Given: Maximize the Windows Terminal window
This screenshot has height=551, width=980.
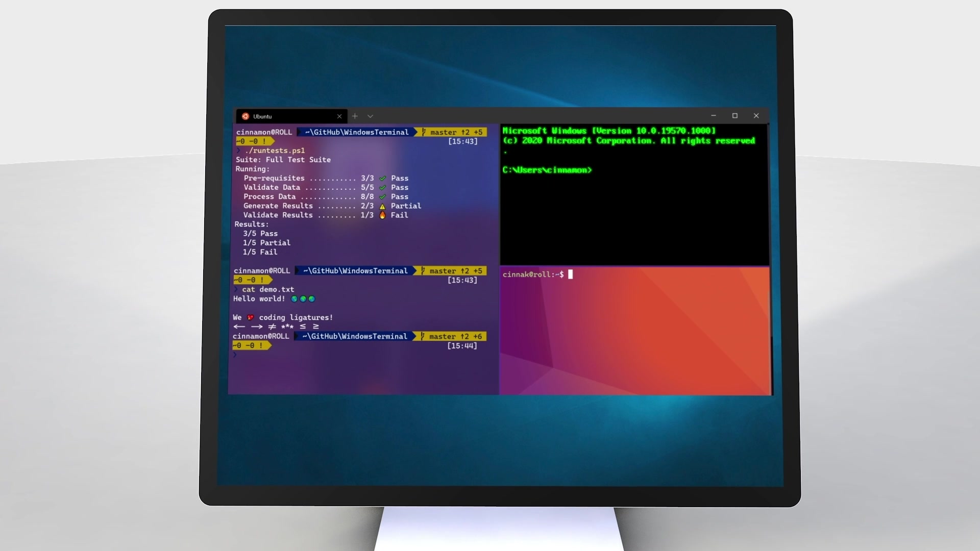Looking at the screenshot, I should (735, 116).
